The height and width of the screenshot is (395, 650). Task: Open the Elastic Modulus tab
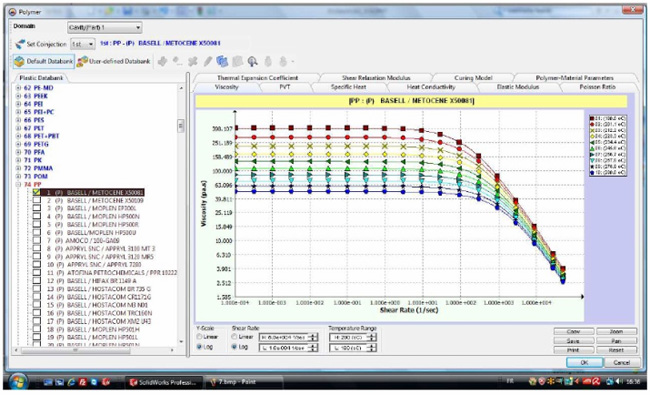pos(518,87)
